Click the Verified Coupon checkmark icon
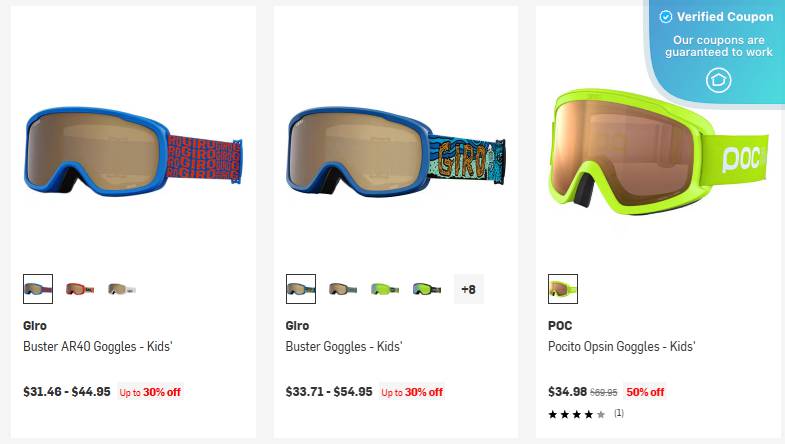The height and width of the screenshot is (444, 785). click(665, 17)
